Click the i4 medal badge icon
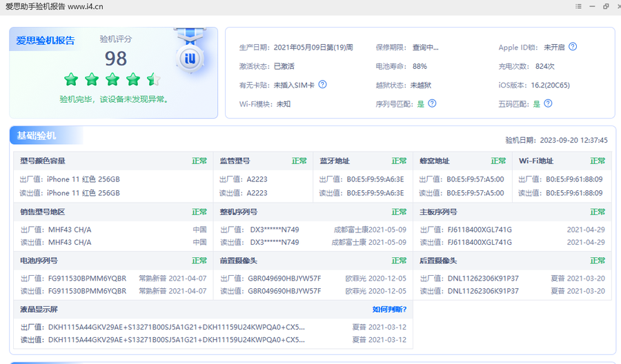The width and height of the screenshot is (621, 364). tap(190, 59)
